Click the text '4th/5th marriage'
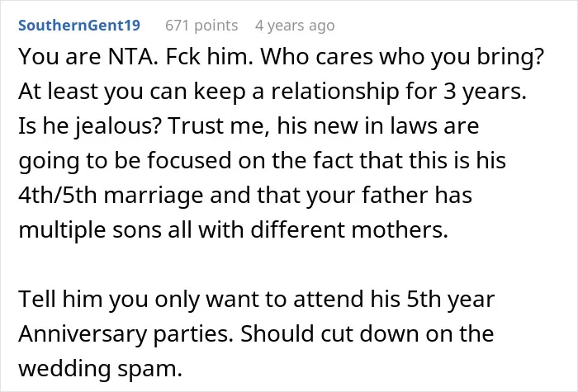Image resolution: width=578 pixels, height=392 pixels. pos(111,196)
